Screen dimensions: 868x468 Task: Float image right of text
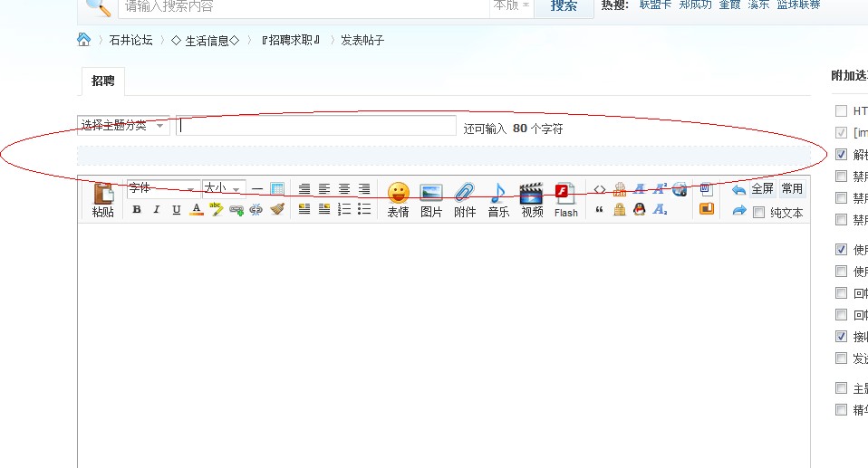pyautogui.click(x=324, y=208)
